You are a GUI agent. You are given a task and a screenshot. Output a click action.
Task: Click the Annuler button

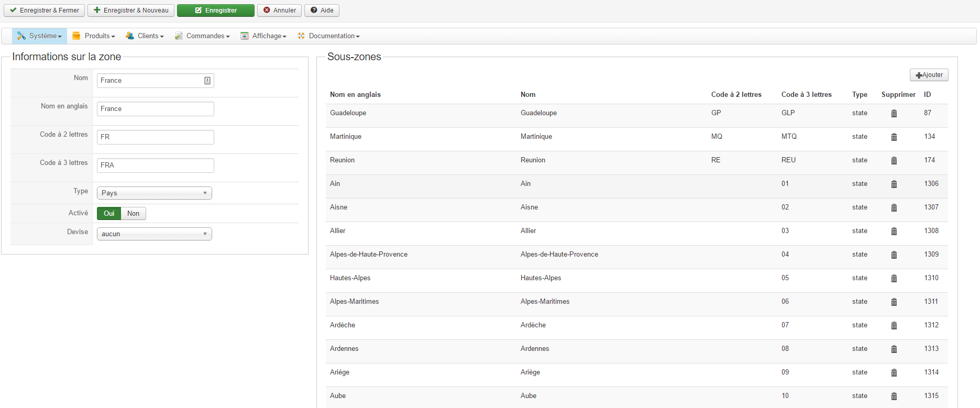(279, 10)
